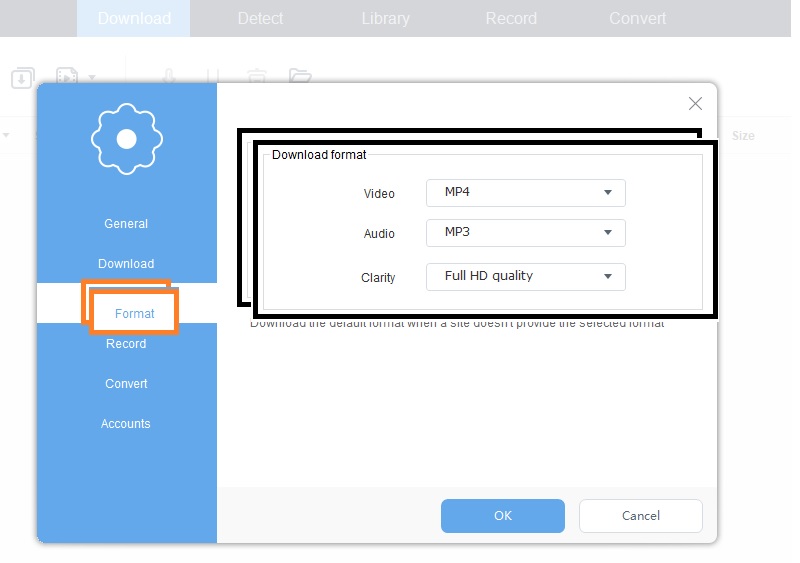Switch to the Convert tab in the main window
The image size is (800, 563).
pyautogui.click(x=637, y=18)
